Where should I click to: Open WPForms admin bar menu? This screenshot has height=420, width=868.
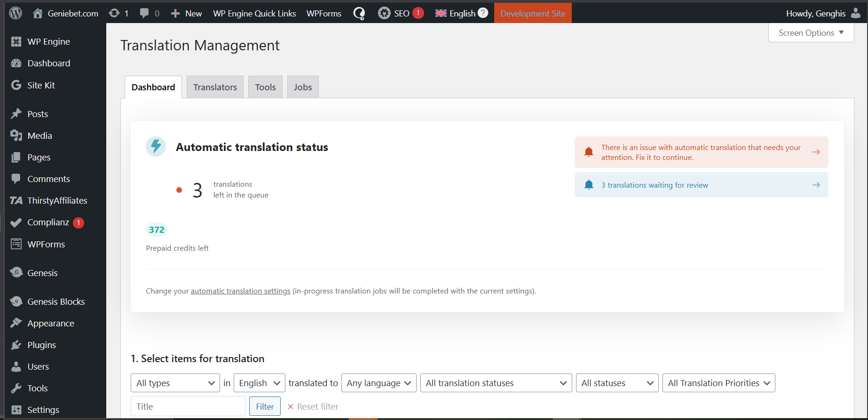(x=324, y=13)
